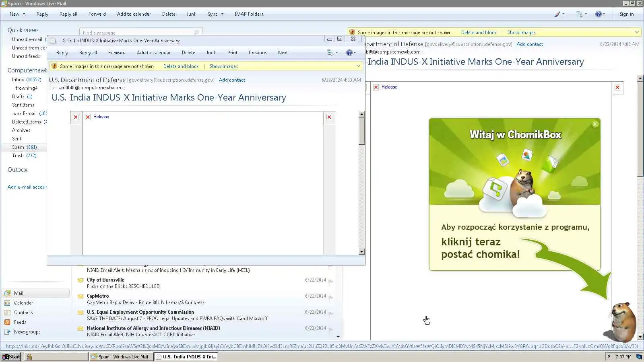This screenshot has width=644, height=362.
Task: Click Show images in the message window
Action: [223, 66]
